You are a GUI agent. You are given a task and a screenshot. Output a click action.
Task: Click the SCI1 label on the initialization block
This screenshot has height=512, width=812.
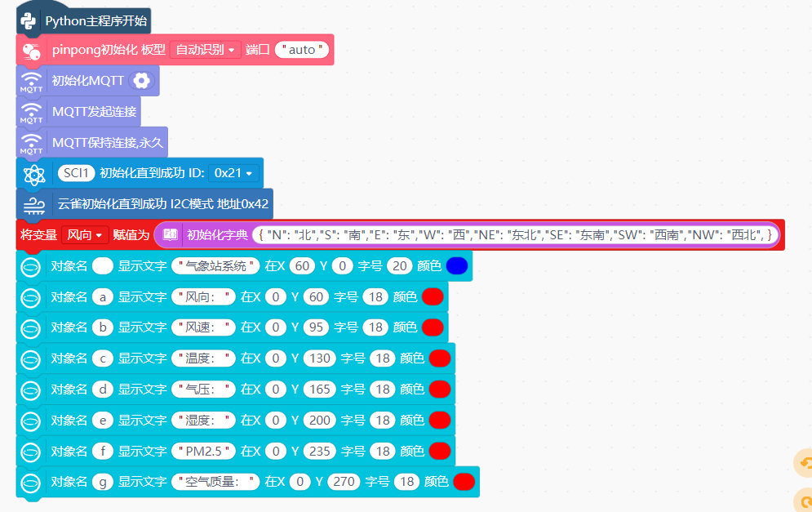click(x=76, y=173)
